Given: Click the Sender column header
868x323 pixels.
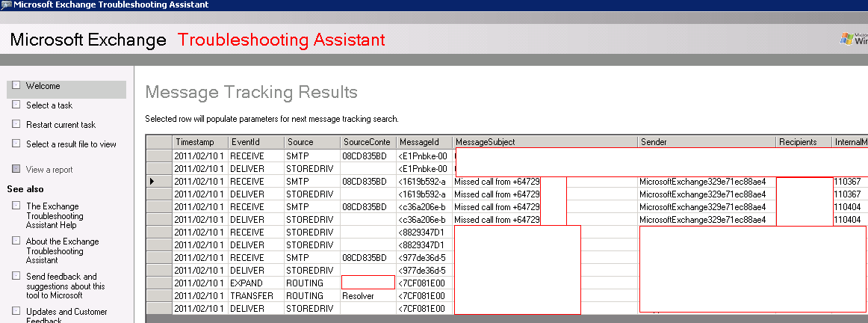Looking at the screenshot, I should [x=707, y=142].
